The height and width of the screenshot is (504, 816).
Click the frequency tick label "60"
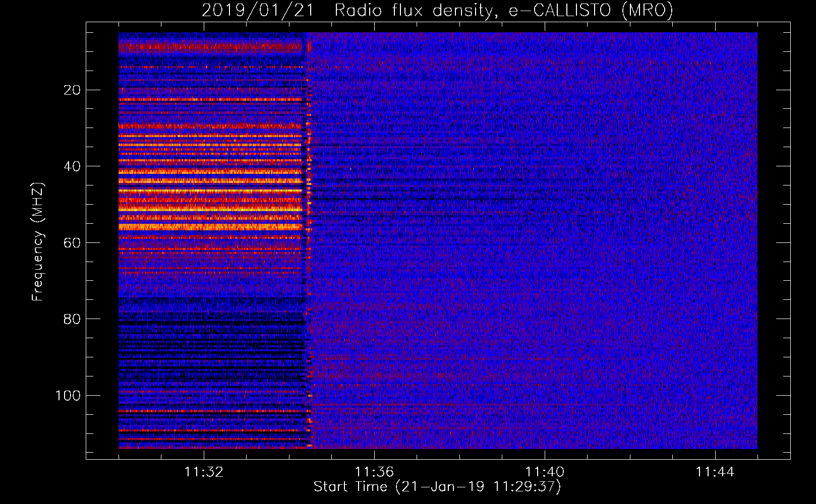(73, 243)
